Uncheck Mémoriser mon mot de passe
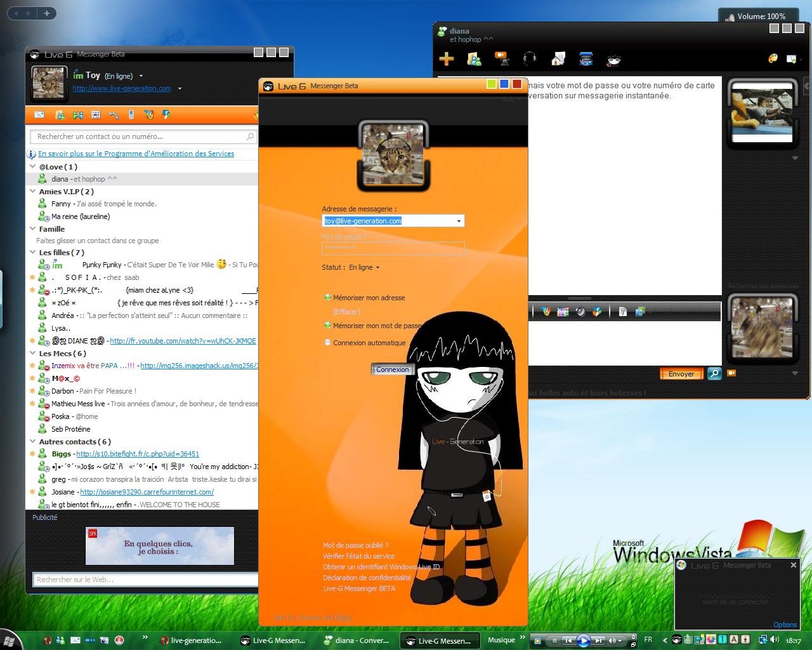Image resolution: width=812 pixels, height=650 pixels. (x=328, y=325)
